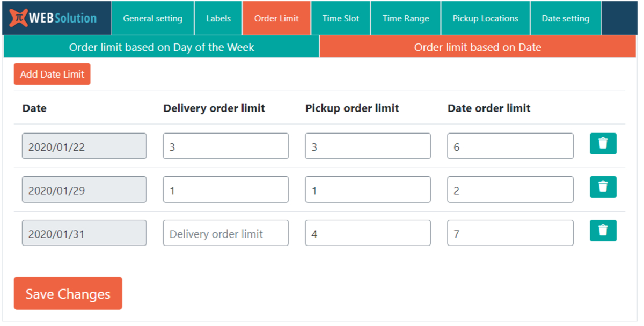Edit date order limit for 2020/01/31
Screen dimensions: 644x326
tap(510, 233)
